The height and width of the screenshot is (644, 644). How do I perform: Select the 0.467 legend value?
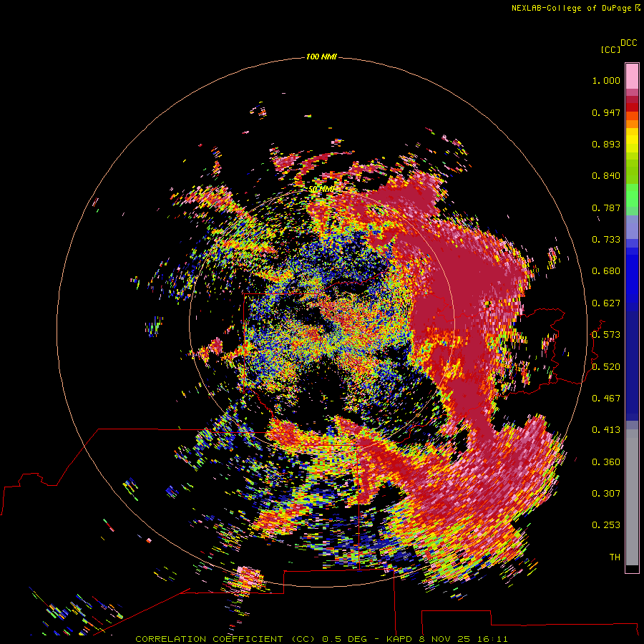pos(606,399)
